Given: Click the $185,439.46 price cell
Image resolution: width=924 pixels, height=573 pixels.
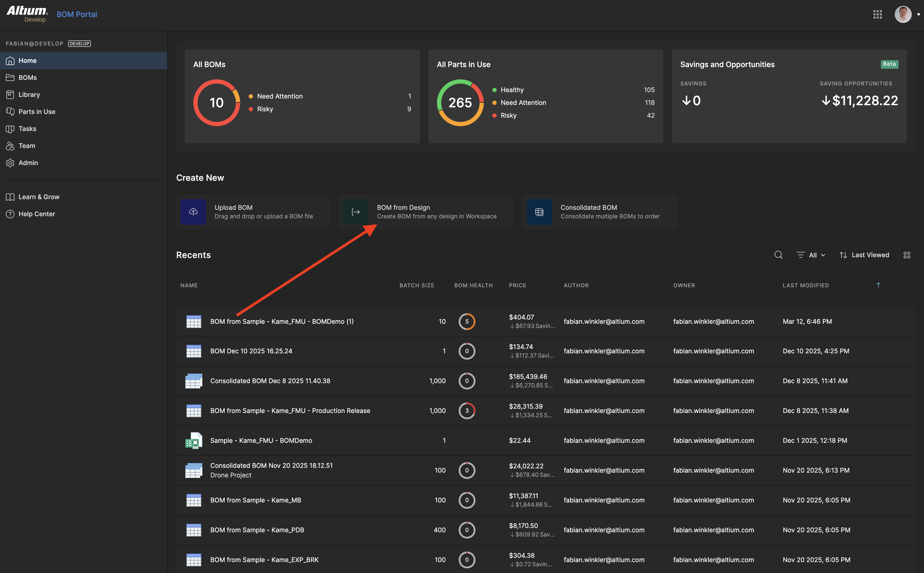Looking at the screenshot, I should [x=528, y=377].
